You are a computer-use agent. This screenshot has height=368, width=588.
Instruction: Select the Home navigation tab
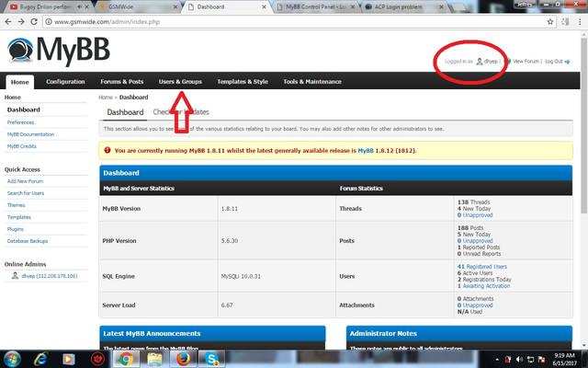point(20,82)
